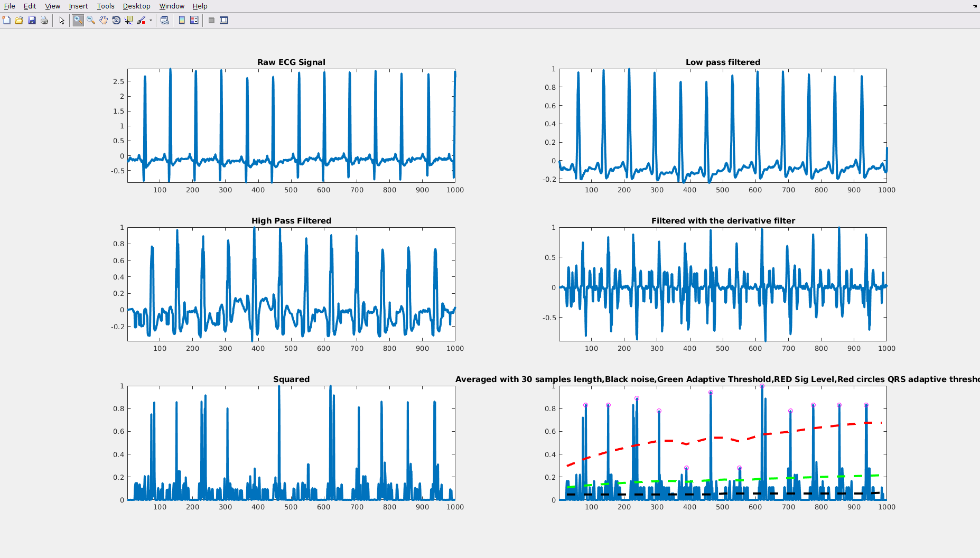This screenshot has height=558, width=980.
Task: Click the Hide Plot Tools icon
Action: 211,20
